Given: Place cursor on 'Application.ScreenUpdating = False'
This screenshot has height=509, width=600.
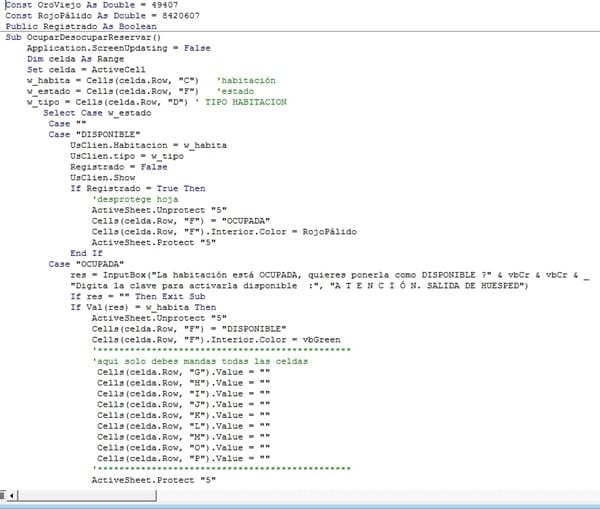Looking at the screenshot, I should click(119, 48).
